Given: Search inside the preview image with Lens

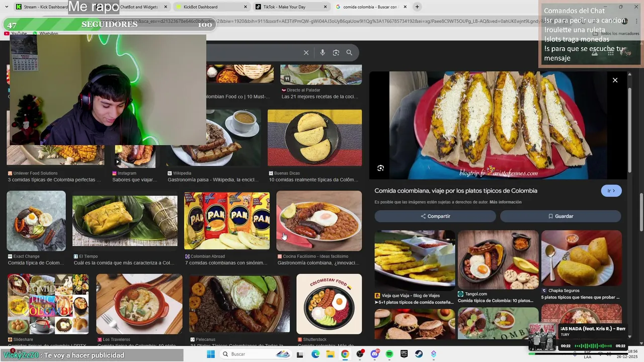Looking at the screenshot, I should pyautogui.click(x=380, y=168).
